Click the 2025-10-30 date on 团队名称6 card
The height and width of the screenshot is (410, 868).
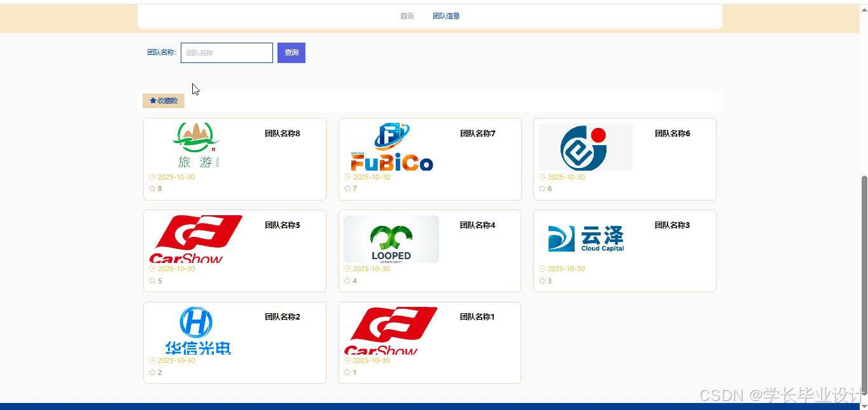(x=566, y=177)
